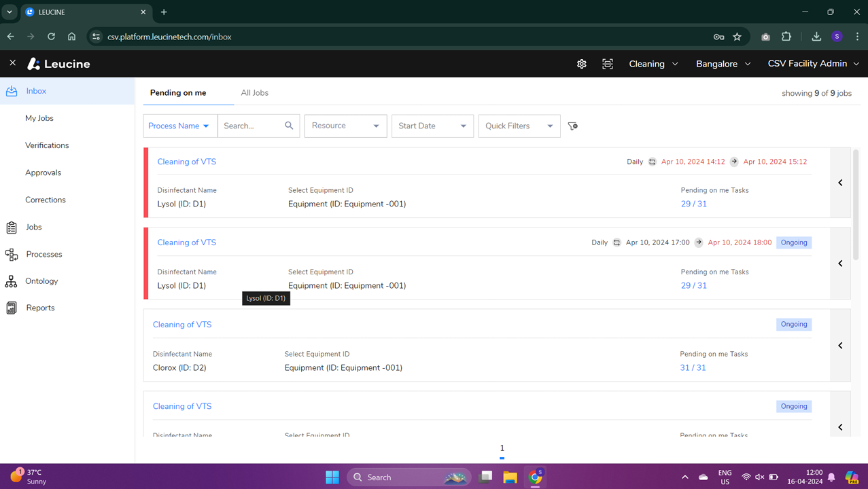Click the QR scan icon in header

(x=608, y=64)
